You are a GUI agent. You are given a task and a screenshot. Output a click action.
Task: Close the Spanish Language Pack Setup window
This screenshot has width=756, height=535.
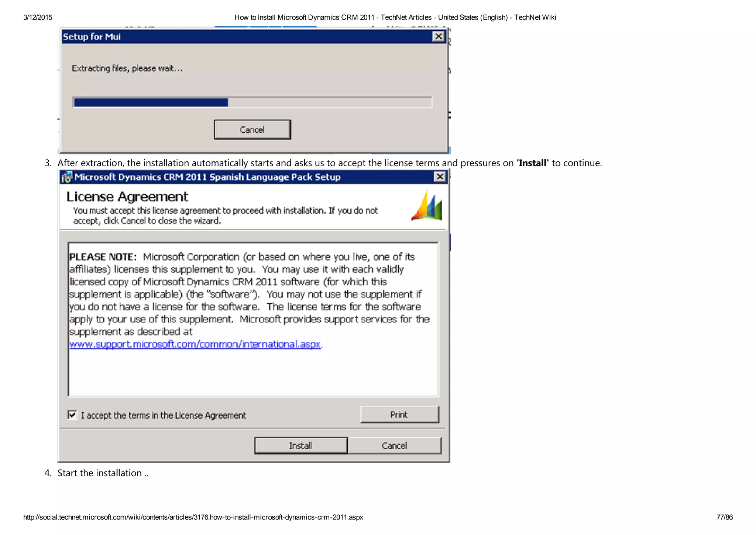point(440,177)
